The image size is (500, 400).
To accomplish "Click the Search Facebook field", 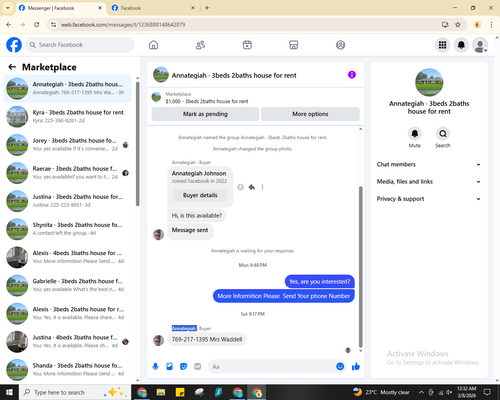I will pos(80,45).
